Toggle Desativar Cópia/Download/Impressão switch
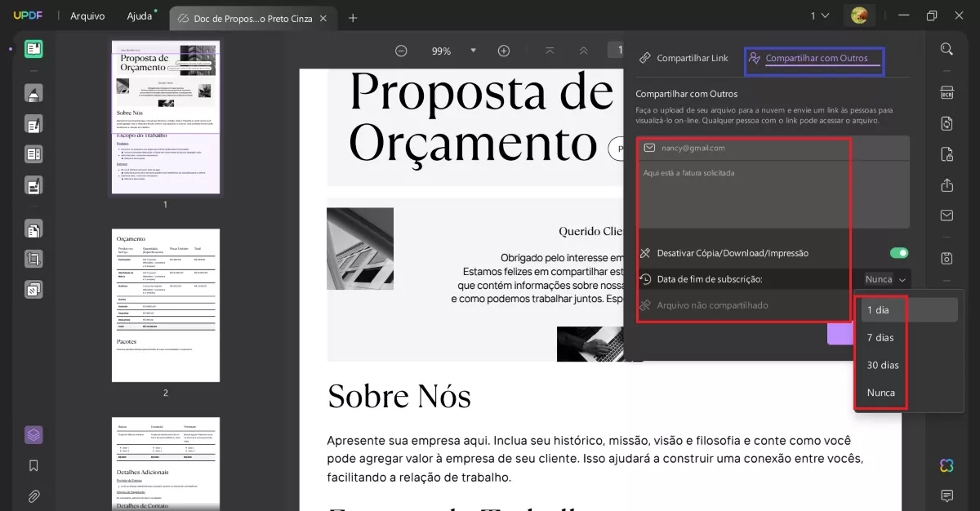Image resolution: width=980 pixels, height=511 pixels. [x=898, y=252]
